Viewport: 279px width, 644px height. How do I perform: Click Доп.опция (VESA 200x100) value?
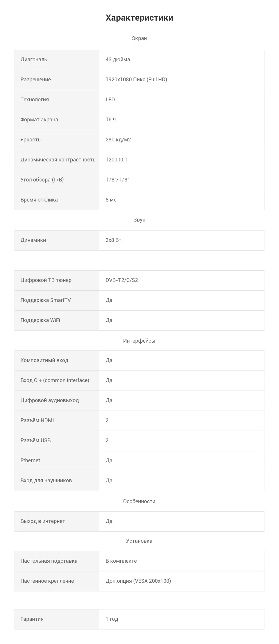(138, 581)
